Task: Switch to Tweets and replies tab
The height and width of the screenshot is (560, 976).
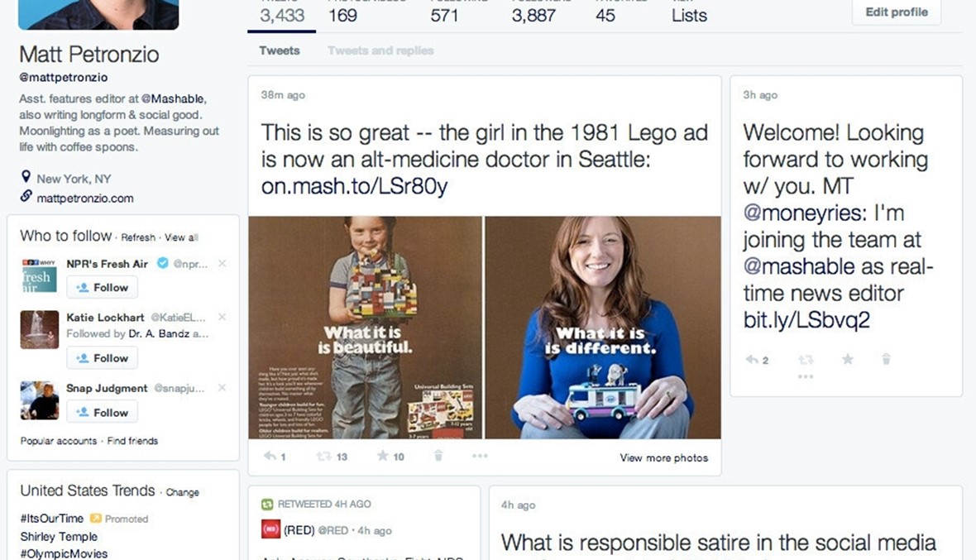Action: click(x=380, y=51)
